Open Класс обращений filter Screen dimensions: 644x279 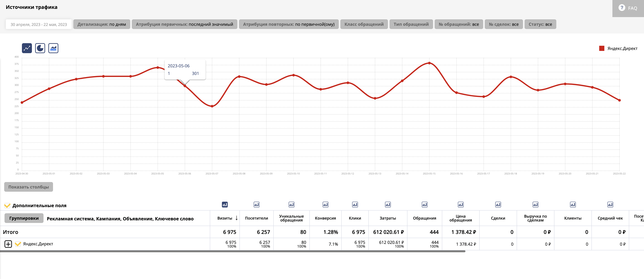pos(364,24)
